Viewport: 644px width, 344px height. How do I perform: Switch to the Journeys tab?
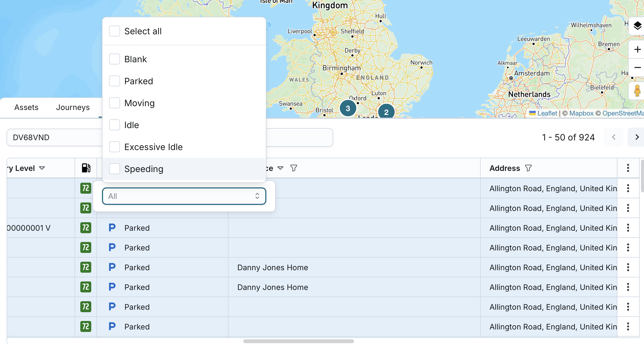click(73, 107)
